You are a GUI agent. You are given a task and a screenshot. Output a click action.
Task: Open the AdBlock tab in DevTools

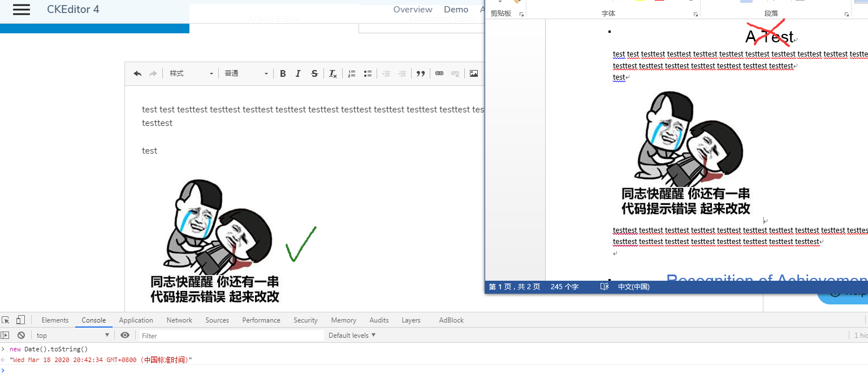pyautogui.click(x=451, y=320)
